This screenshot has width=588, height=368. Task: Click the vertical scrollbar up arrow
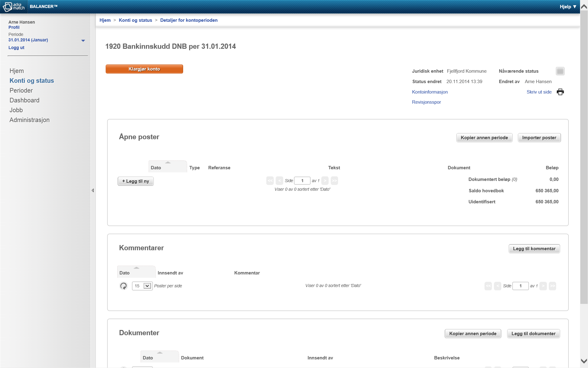[x=584, y=7]
